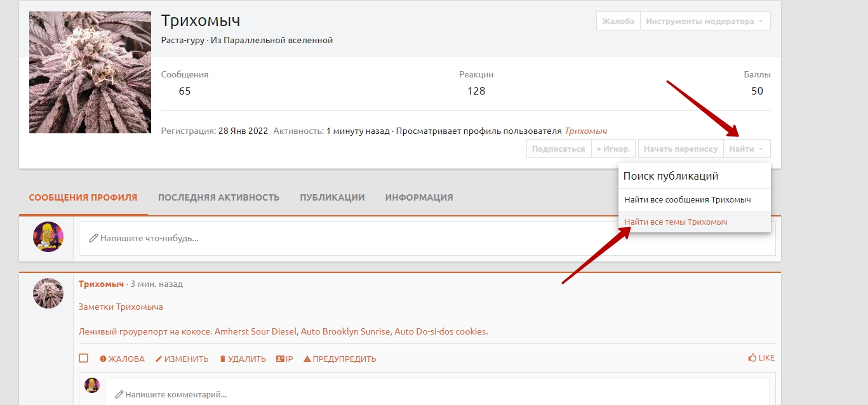Click the small Трихомыч post avatar
This screenshot has width=868, height=405.
tap(48, 293)
